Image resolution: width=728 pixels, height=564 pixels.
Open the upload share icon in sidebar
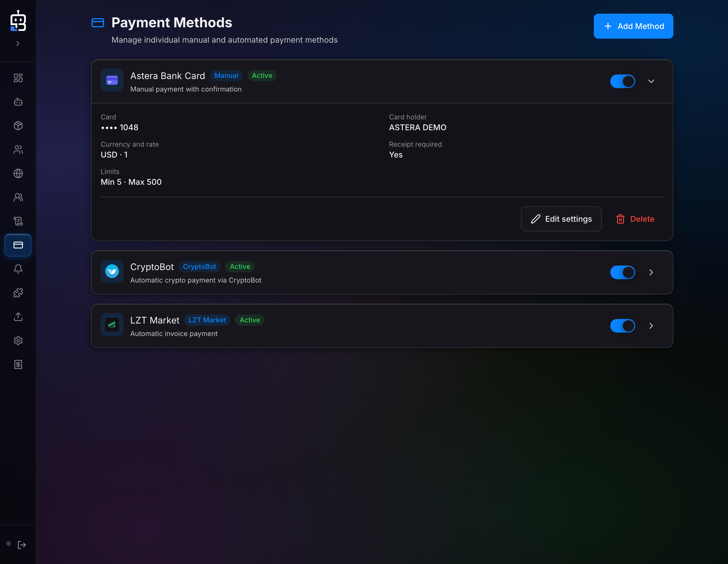18,316
